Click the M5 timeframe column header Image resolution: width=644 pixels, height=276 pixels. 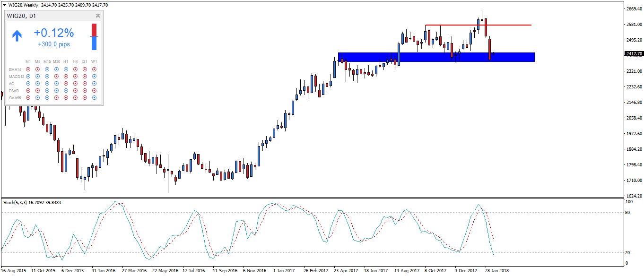37,61
